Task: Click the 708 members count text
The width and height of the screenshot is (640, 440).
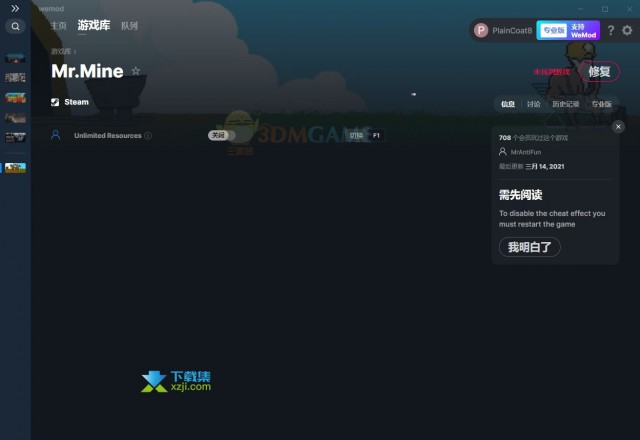Action: [x=533, y=138]
